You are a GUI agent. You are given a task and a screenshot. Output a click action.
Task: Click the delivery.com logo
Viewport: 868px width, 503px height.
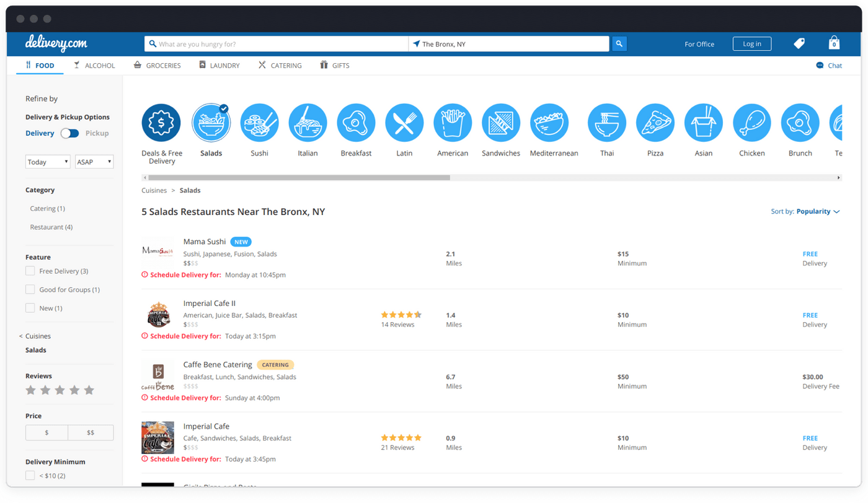(56, 43)
